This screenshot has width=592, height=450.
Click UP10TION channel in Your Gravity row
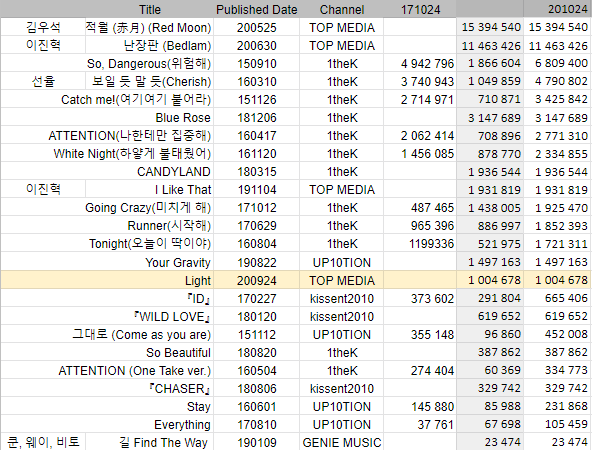(342, 262)
